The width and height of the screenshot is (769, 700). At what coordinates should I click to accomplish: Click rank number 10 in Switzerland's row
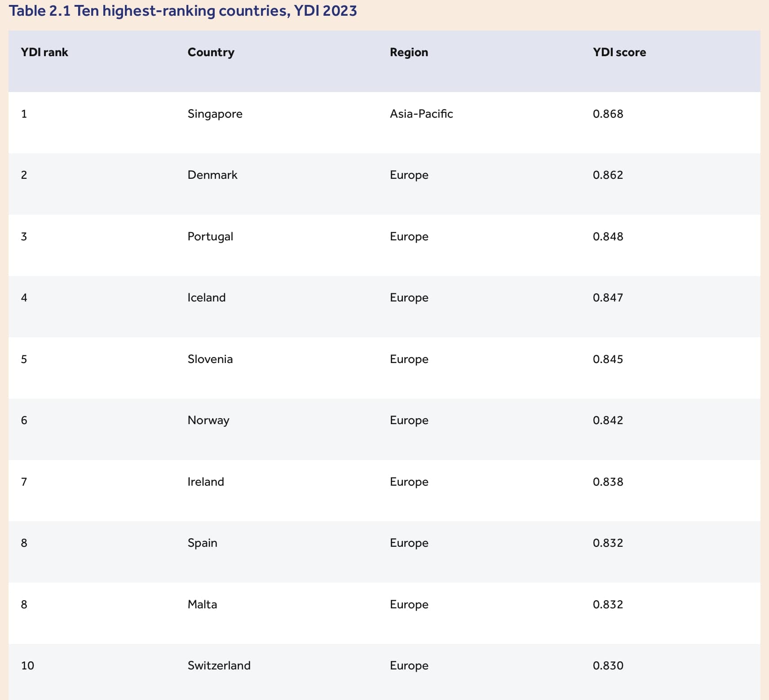27,665
